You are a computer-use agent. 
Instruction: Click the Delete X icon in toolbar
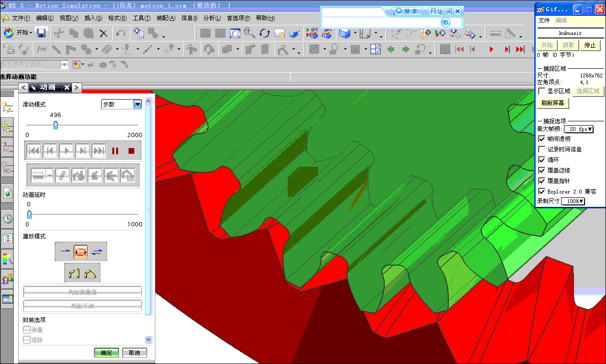[103, 33]
